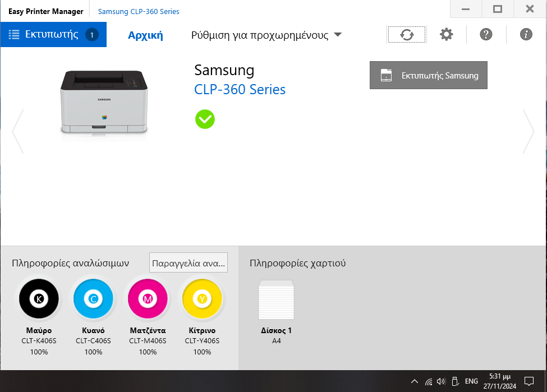The image size is (547, 392).
Task: Show hidden tray icons chevron in taskbar
Action: (x=415, y=381)
